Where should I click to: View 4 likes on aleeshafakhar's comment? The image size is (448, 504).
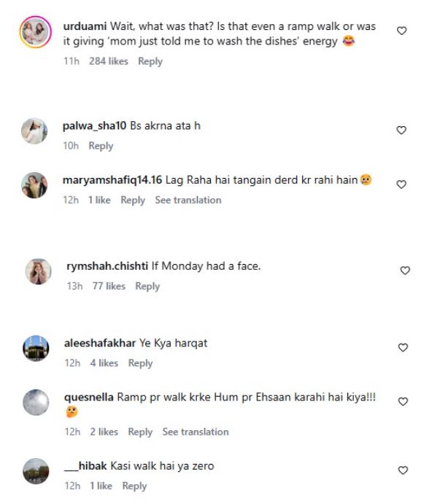104,363
